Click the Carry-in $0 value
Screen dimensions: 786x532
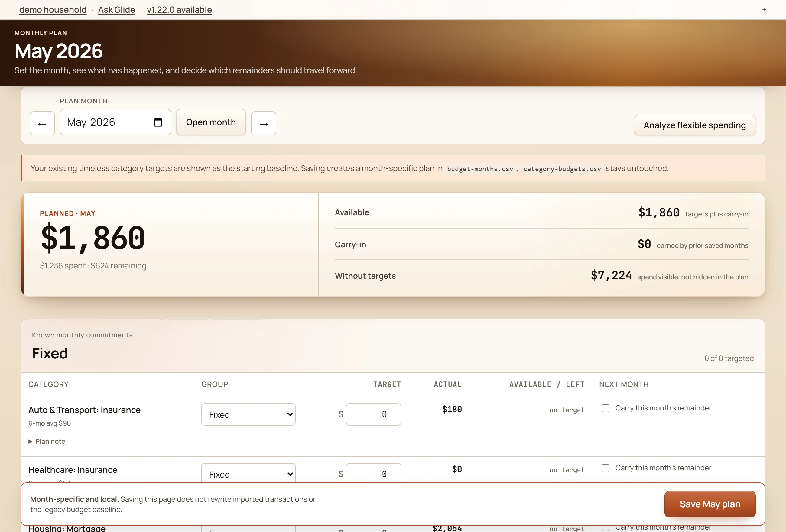point(644,244)
